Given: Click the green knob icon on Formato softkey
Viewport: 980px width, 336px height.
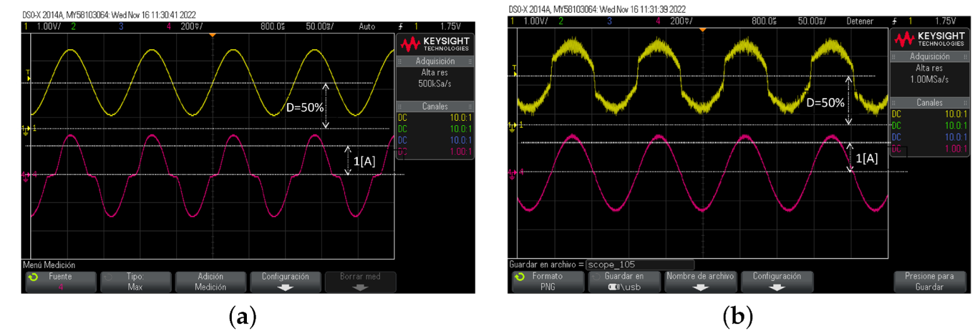Looking at the screenshot, I should 520,276.
